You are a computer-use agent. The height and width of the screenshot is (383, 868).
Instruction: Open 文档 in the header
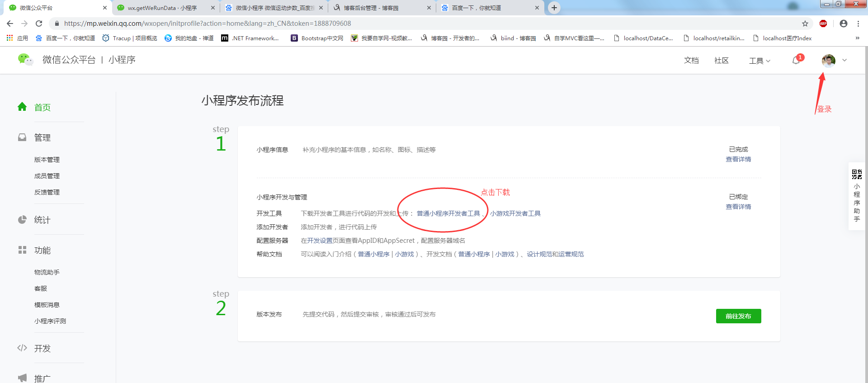point(691,61)
